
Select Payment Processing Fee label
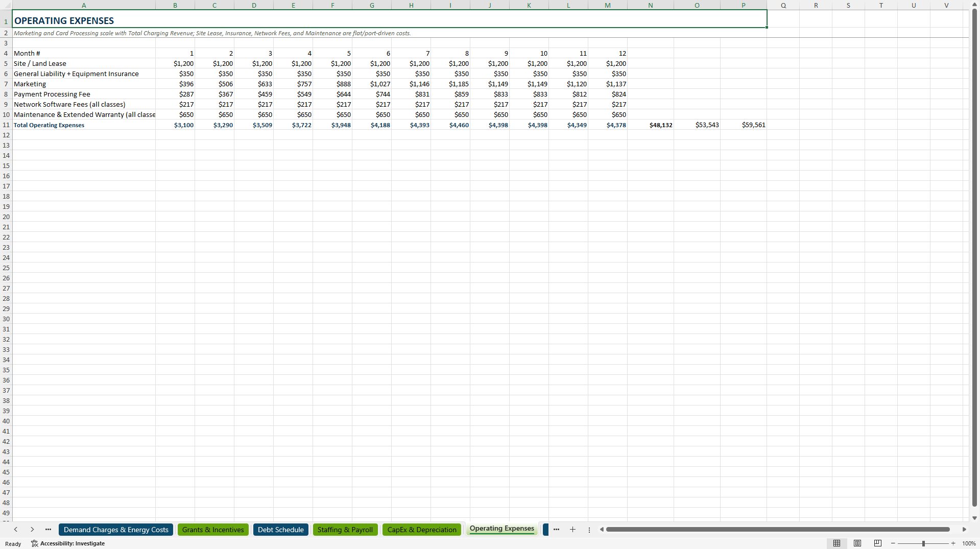tap(84, 94)
